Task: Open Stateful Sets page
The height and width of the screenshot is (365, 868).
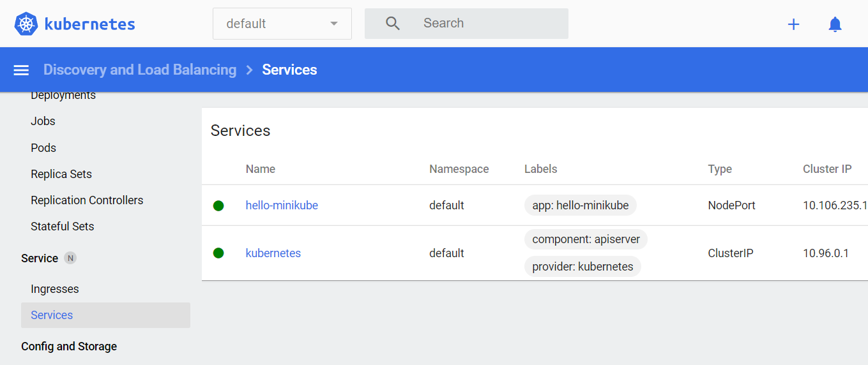Action: (63, 227)
